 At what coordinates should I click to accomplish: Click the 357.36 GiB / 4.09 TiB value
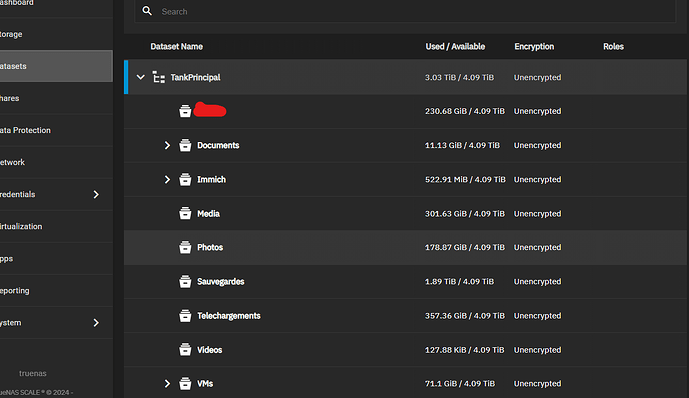pyautogui.click(x=465, y=316)
